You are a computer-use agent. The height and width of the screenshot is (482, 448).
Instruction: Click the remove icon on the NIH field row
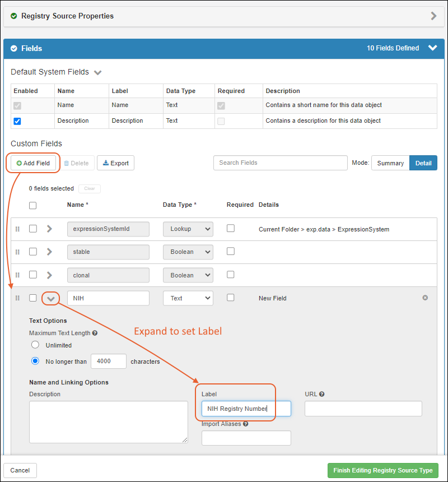[425, 298]
